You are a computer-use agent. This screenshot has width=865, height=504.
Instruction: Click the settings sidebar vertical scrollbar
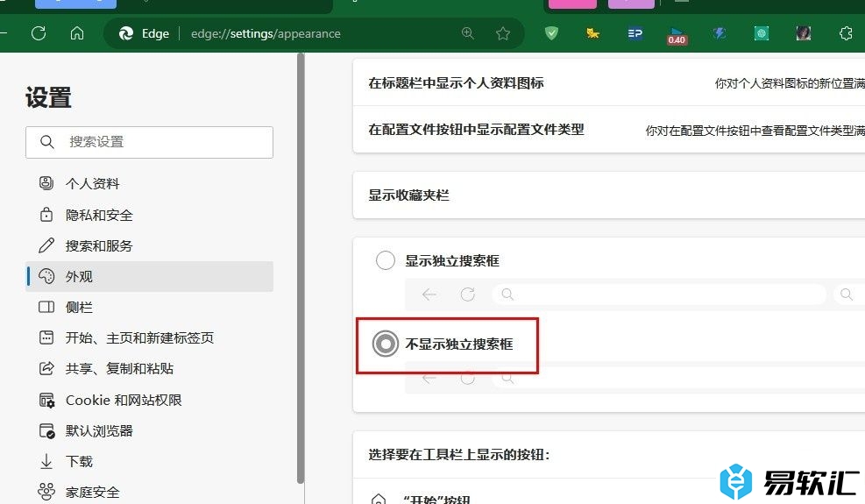(x=301, y=263)
